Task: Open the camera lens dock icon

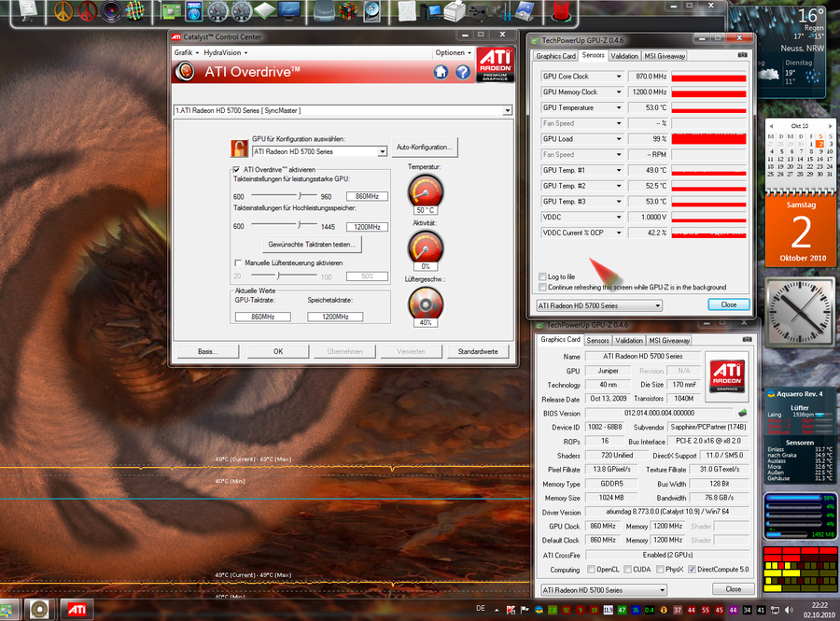Action: [111, 11]
